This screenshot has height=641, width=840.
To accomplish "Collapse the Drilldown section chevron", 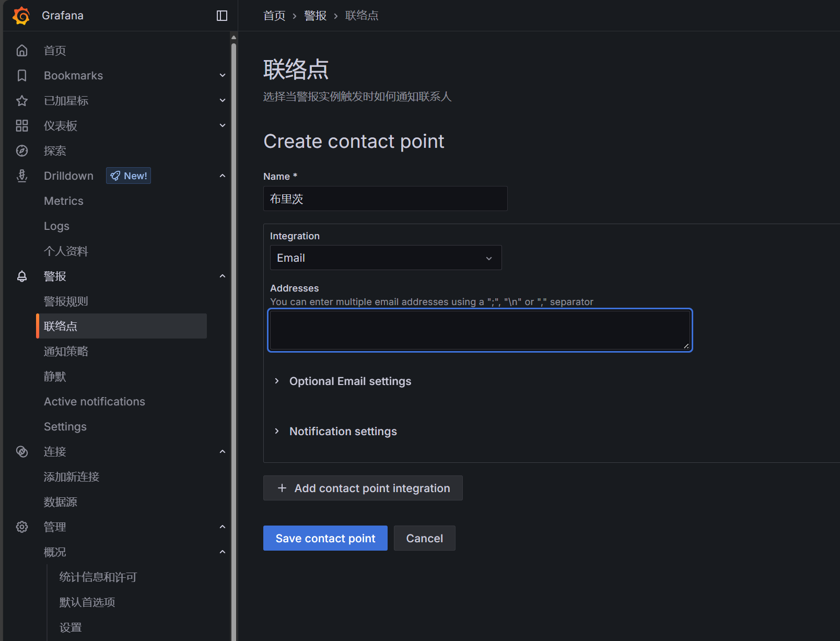I will tap(223, 176).
